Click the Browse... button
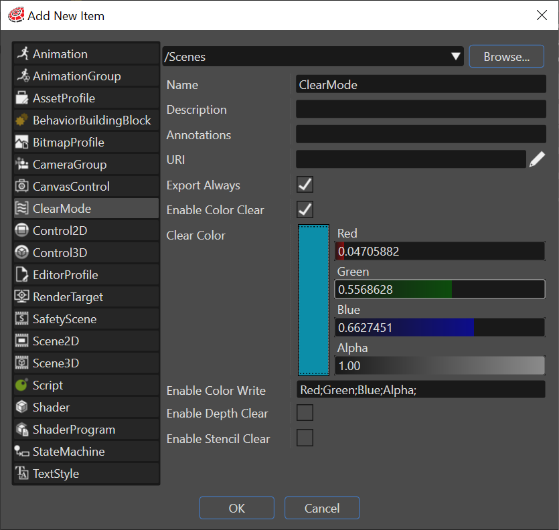 click(507, 56)
